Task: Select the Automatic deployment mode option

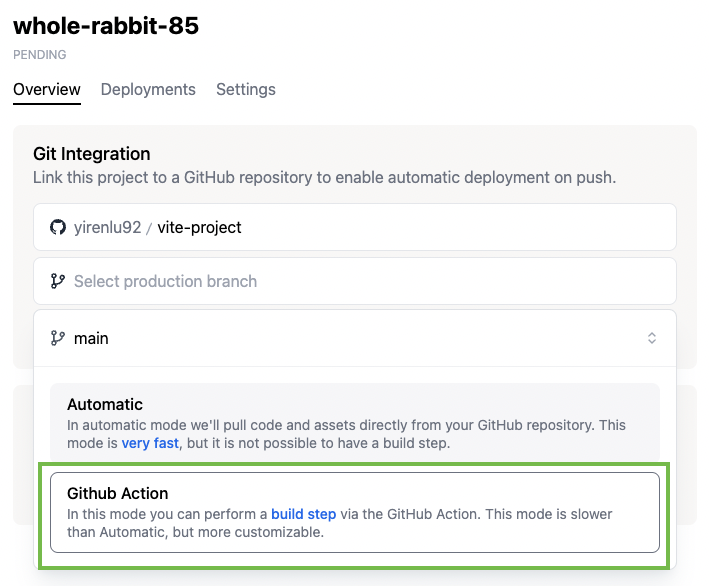Action: click(x=355, y=422)
